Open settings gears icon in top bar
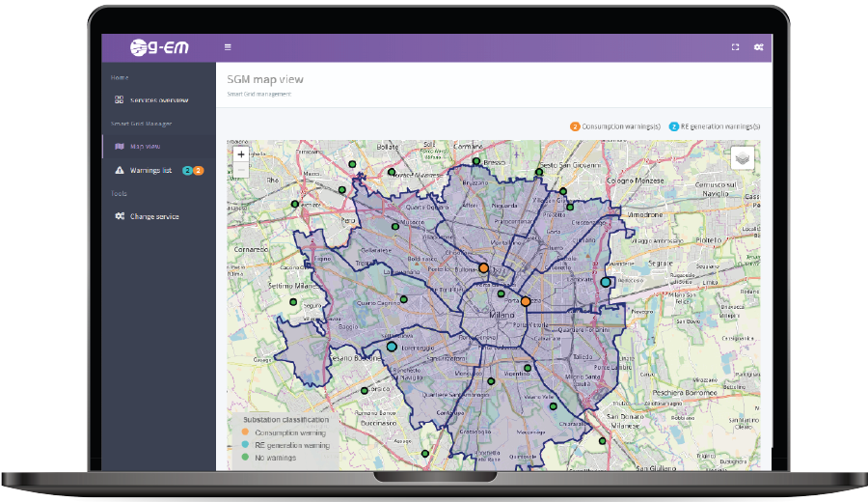This screenshot has height=502, width=868. point(759,46)
